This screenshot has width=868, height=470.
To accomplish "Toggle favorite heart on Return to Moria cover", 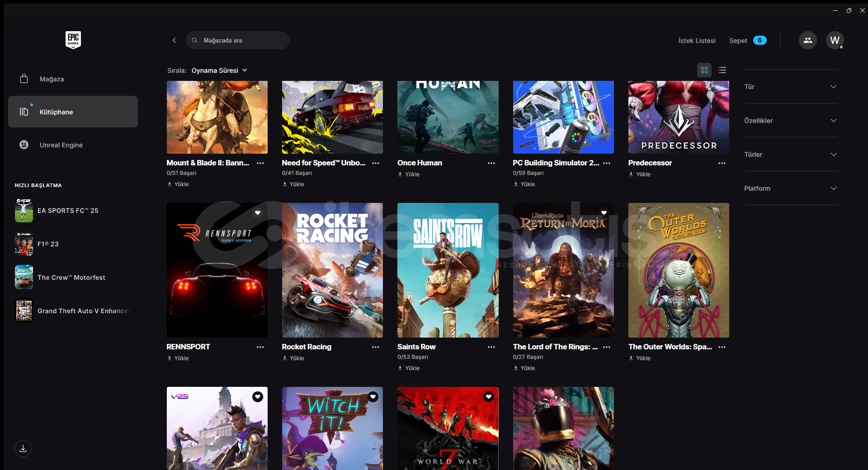I will 604,213.
